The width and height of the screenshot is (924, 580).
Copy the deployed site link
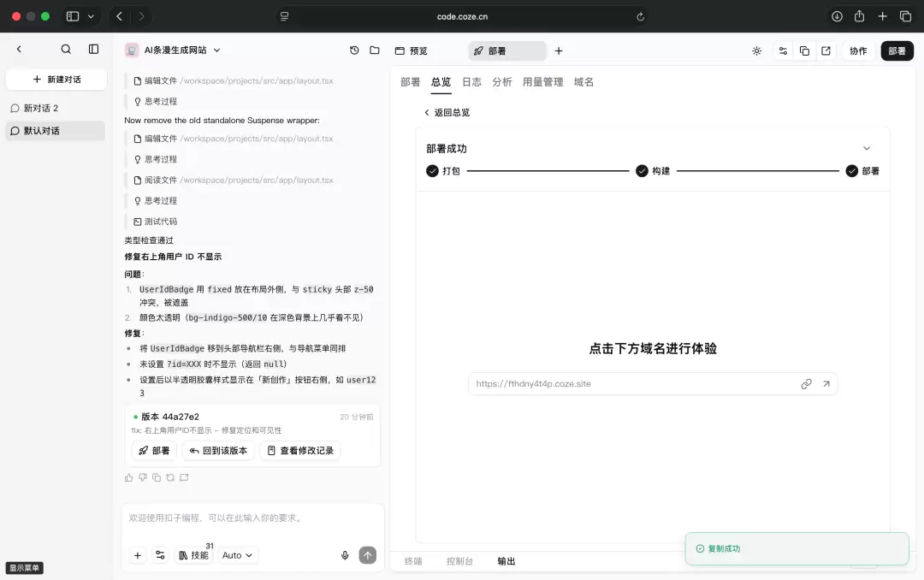pos(806,384)
